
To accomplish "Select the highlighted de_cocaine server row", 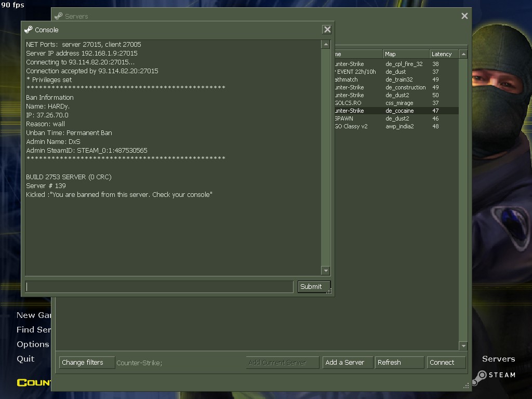I will point(396,111).
